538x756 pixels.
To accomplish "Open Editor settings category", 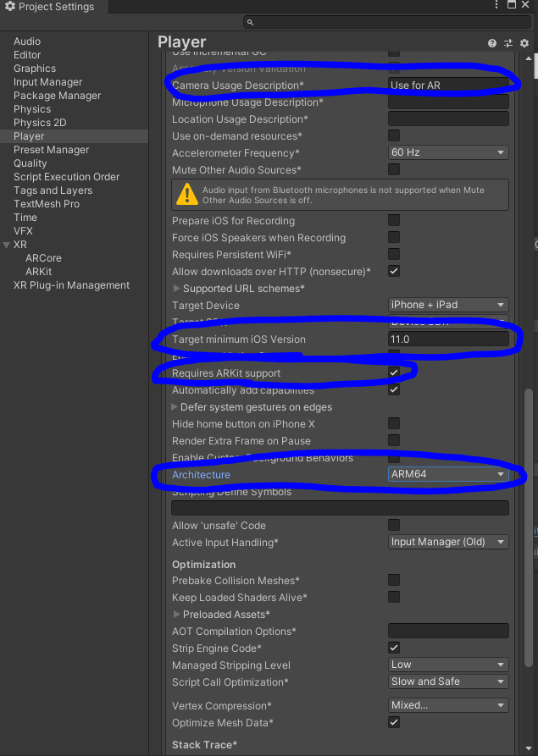I will point(27,55).
